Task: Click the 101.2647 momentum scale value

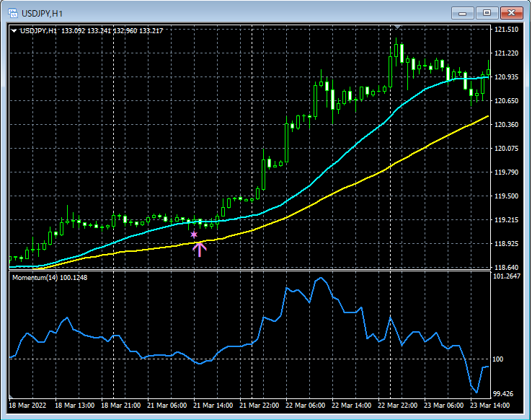Action: (x=507, y=276)
